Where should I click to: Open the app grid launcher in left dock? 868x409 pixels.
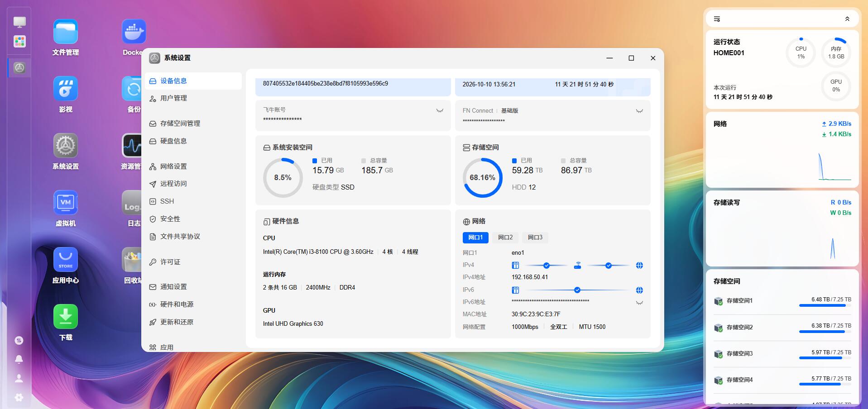pos(19,42)
